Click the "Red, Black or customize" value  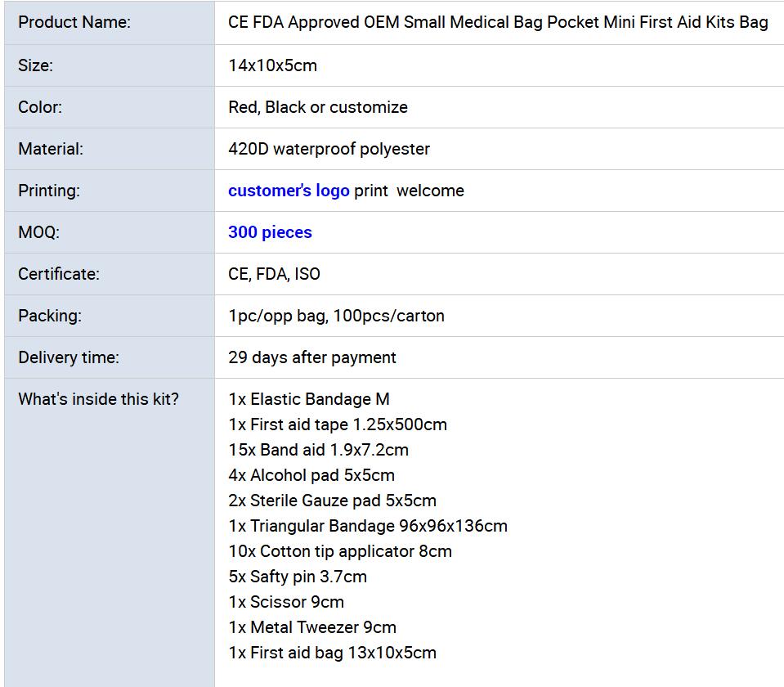point(318,107)
